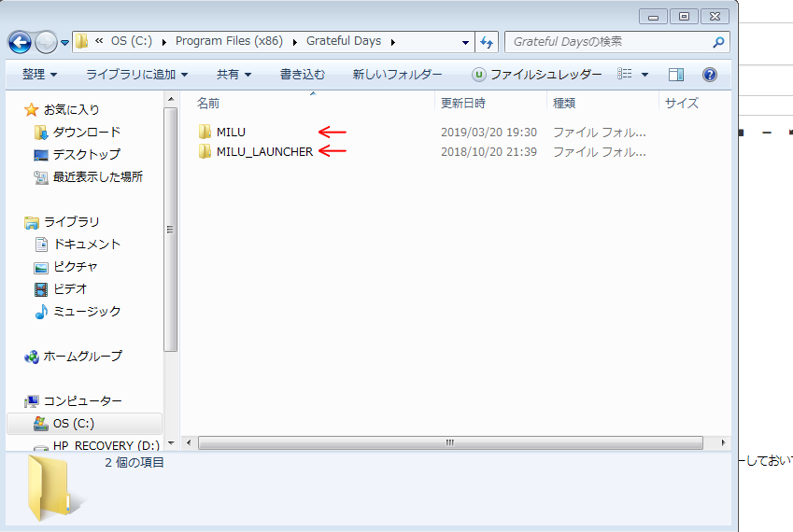793x532 pixels.
Task: Sort by the 更新日時 column header
Action: pos(462,103)
